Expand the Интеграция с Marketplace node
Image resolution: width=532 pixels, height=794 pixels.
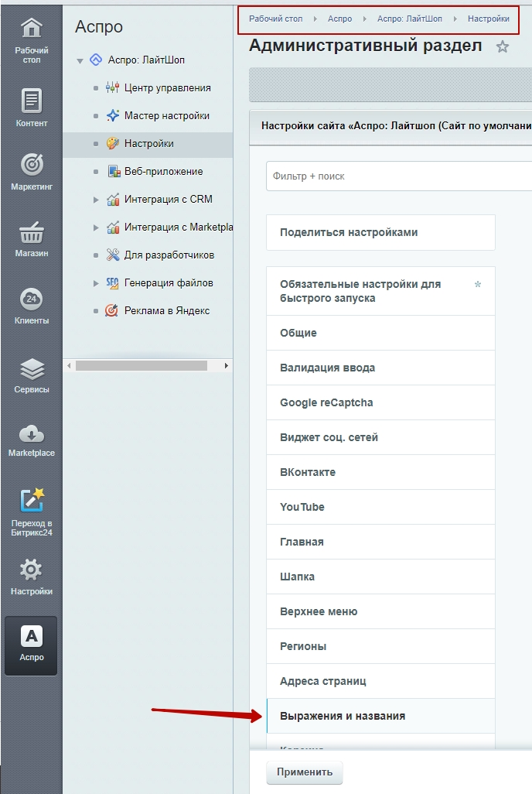(x=96, y=228)
